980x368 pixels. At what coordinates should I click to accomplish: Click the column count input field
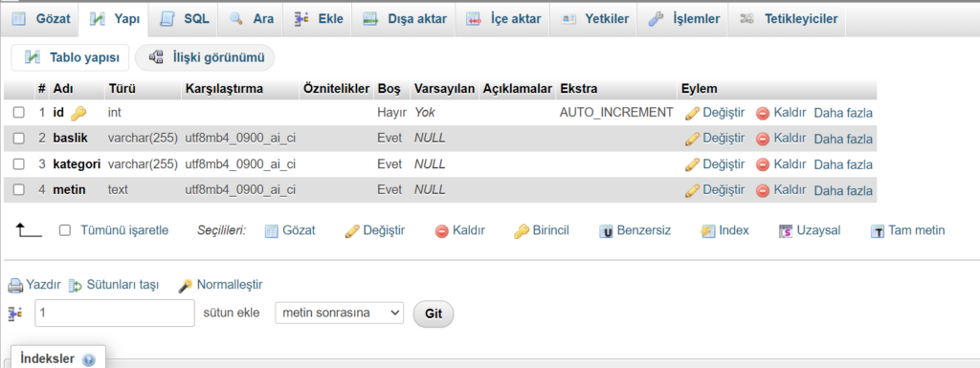(x=115, y=314)
